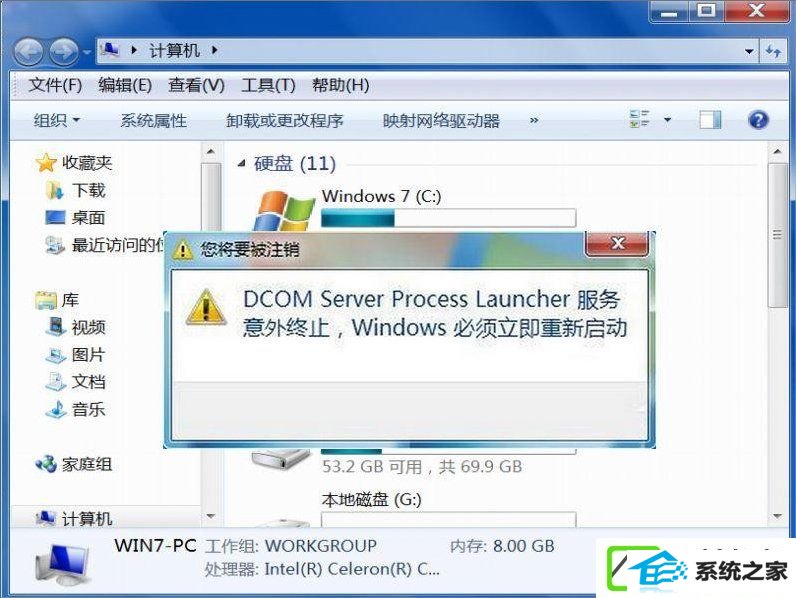Show more toolbar commands chevron

tap(534, 120)
